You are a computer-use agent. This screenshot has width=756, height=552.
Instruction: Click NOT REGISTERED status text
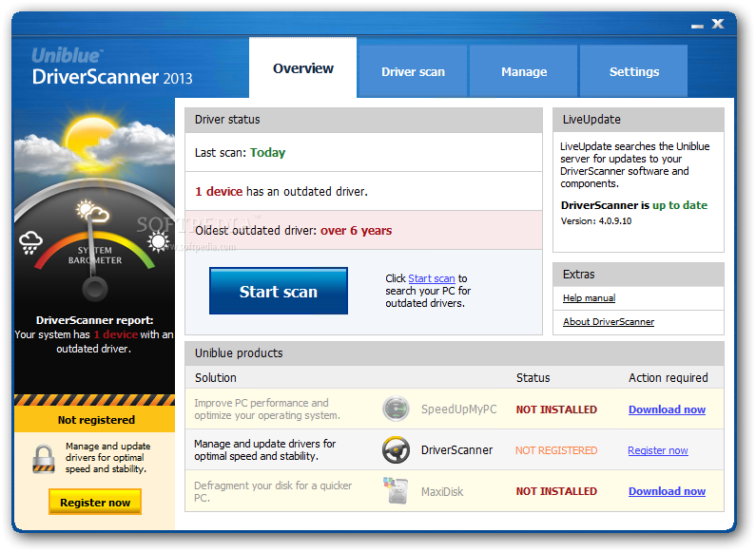point(556,450)
